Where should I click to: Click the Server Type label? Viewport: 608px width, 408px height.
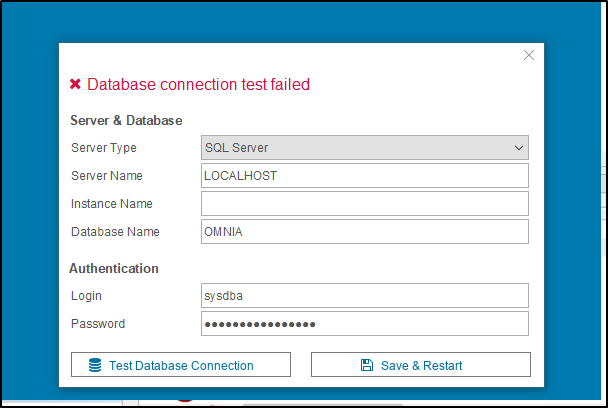[x=104, y=148]
